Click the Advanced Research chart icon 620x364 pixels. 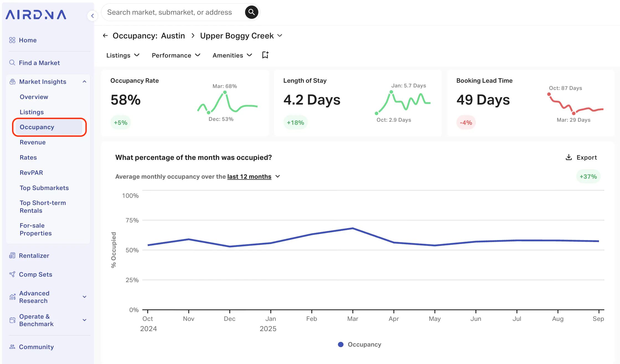[x=12, y=297]
